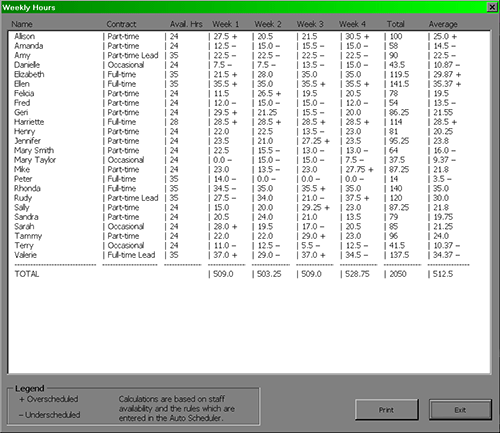Close the Weekly Hours window
Screen dimensions: 500x433
(x=492, y=7)
